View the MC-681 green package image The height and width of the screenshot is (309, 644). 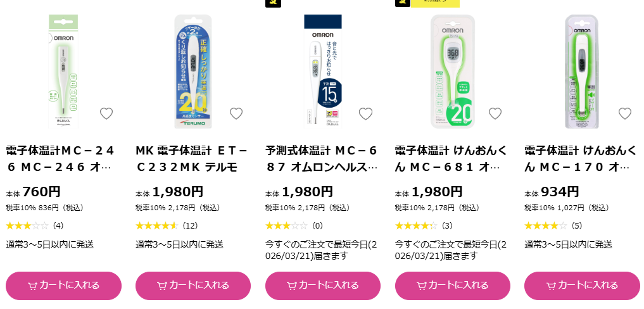coord(453,72)
